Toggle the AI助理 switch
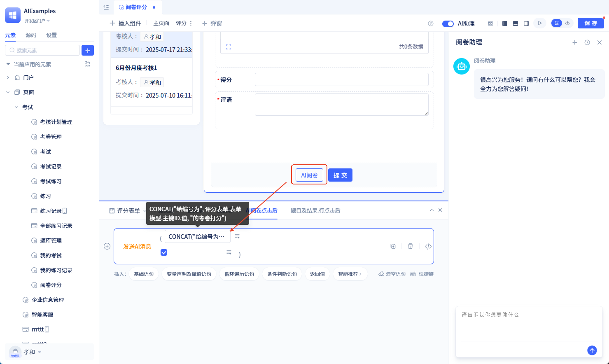Screen dimensions: 609x364 [x=448, y=23]
